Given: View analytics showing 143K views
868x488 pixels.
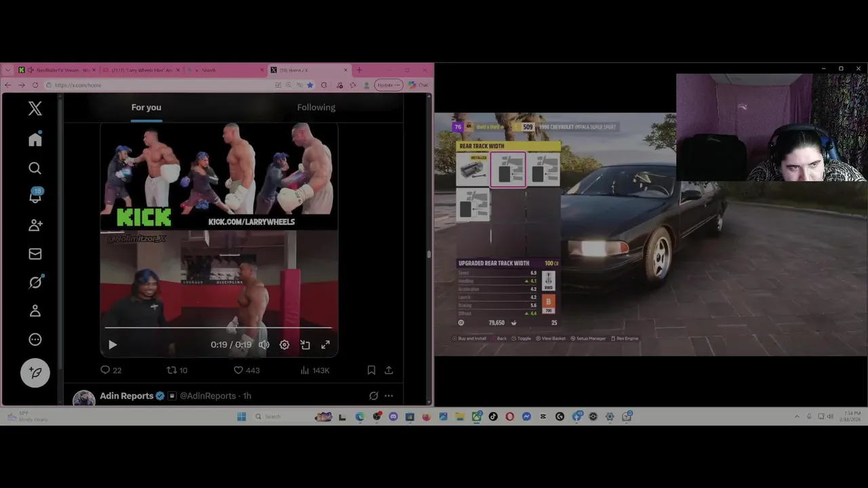Looking at the screenshot, I should [315, 370].
